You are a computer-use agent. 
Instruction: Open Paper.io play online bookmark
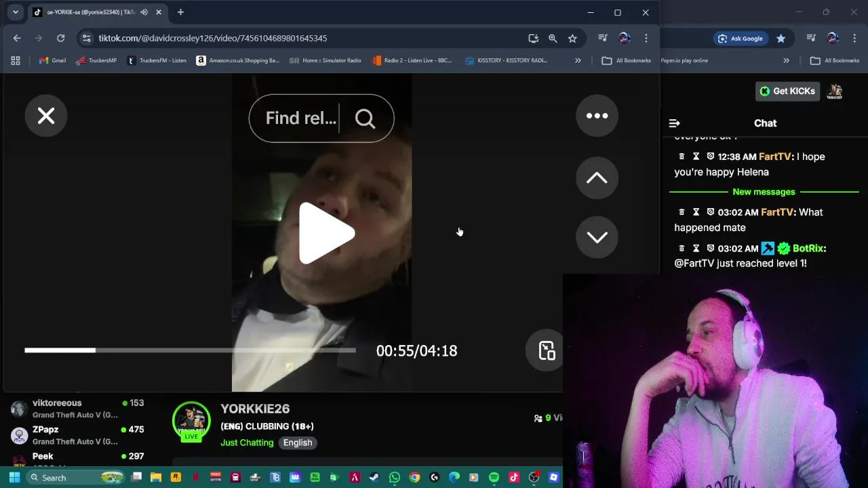(x=684, y=60)
